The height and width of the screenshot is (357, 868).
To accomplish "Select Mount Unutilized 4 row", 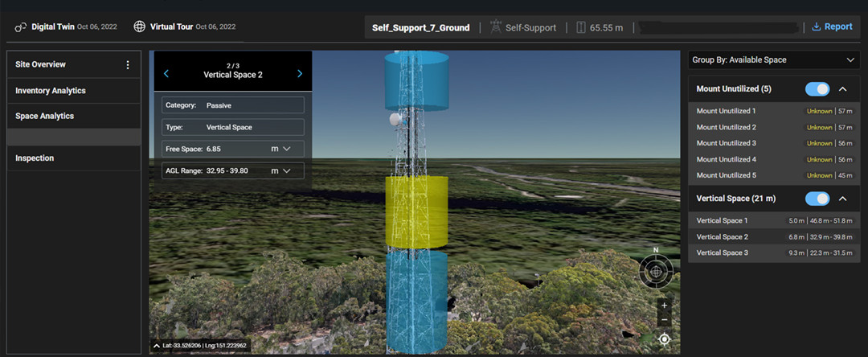I will 774,159.
